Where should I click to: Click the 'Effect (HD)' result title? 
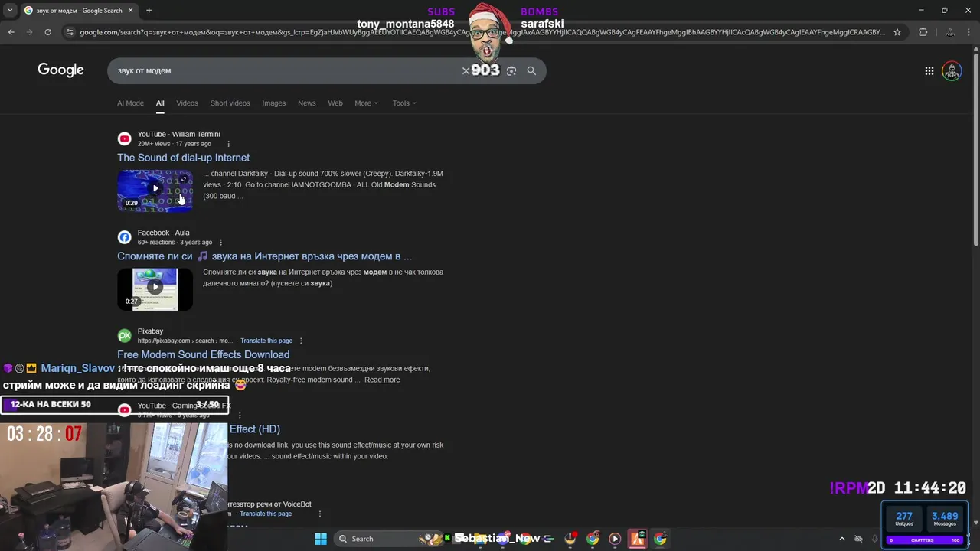(255, 429)
